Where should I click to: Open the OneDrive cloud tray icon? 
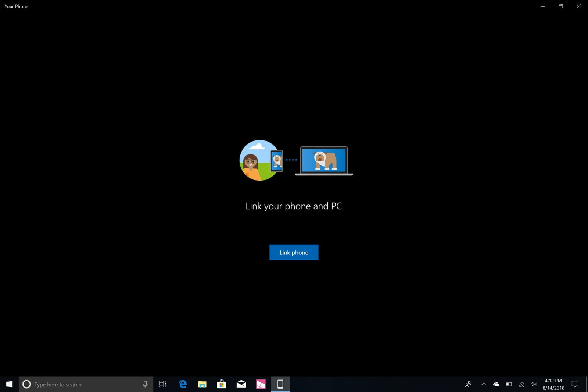pyautogui.click(x=496, y=384)
